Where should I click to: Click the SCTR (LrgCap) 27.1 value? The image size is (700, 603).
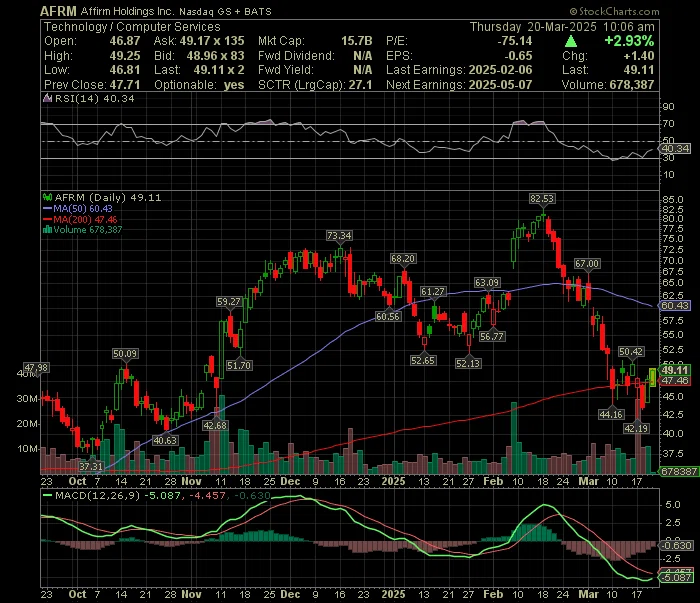tap(360, 85)
